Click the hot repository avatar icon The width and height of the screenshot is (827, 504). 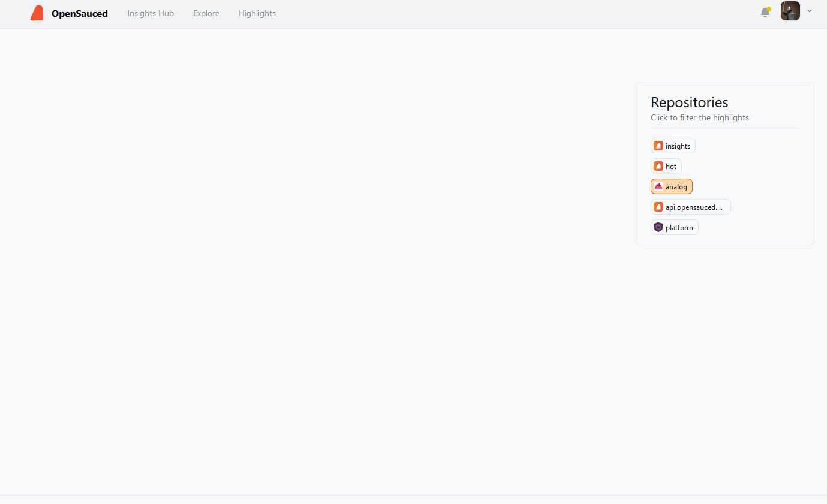[x=658, y=166]
